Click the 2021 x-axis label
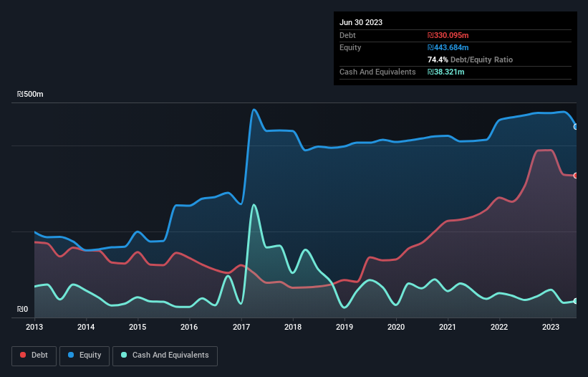Image resolution: width=588 pixels, height=377 pixels. 448,327
